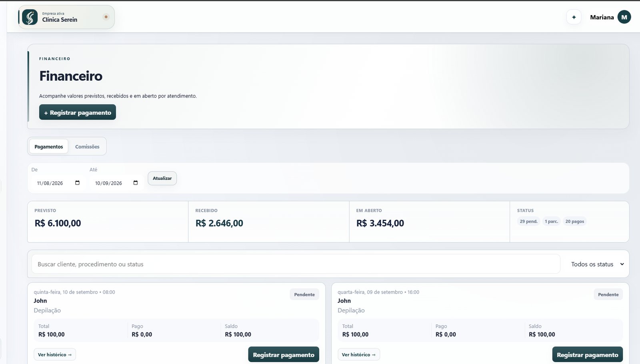Click the Pendente badge on the quarta-feira card
The image size is (640, 364).
pos(608,294)
